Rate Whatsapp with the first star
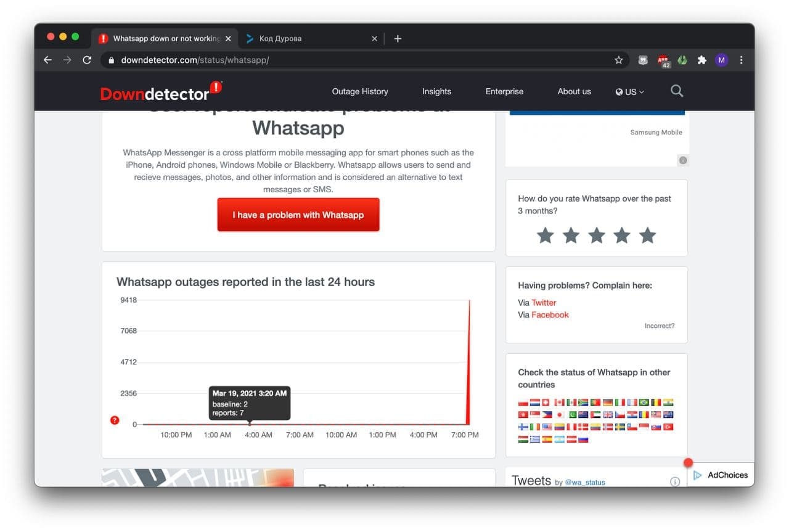 click(x=546, y=235)
